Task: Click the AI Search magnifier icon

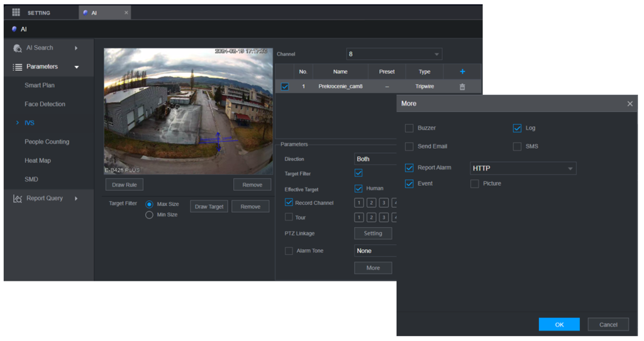Action: 18,48
